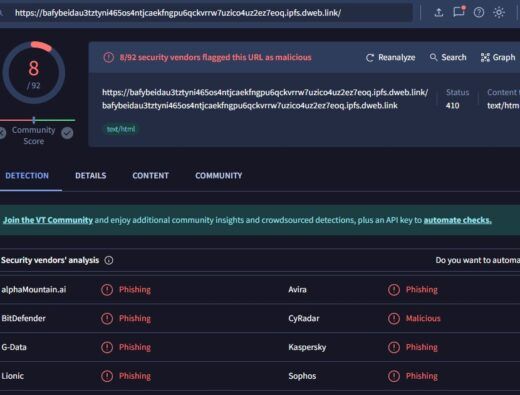Open the automate checks link

(457, 220)
